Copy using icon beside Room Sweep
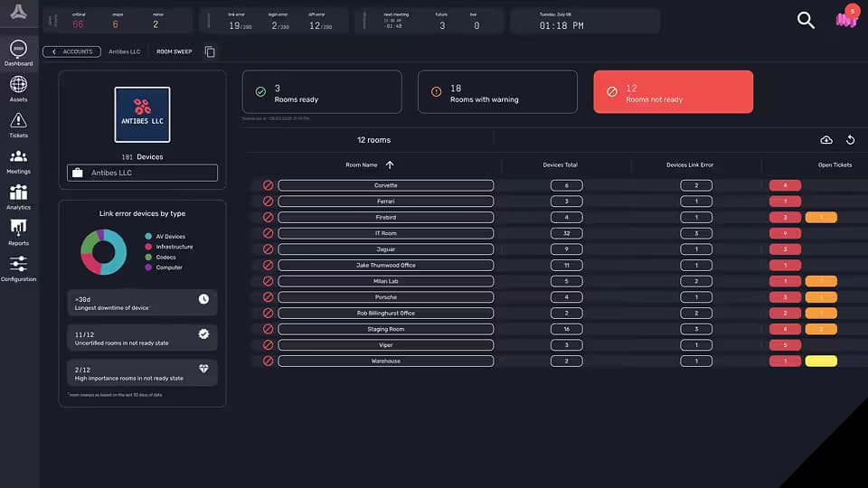 210,52
